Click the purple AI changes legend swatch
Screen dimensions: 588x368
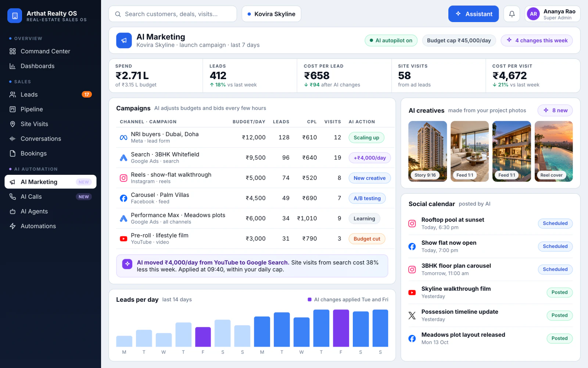click(x=309, y=300)
